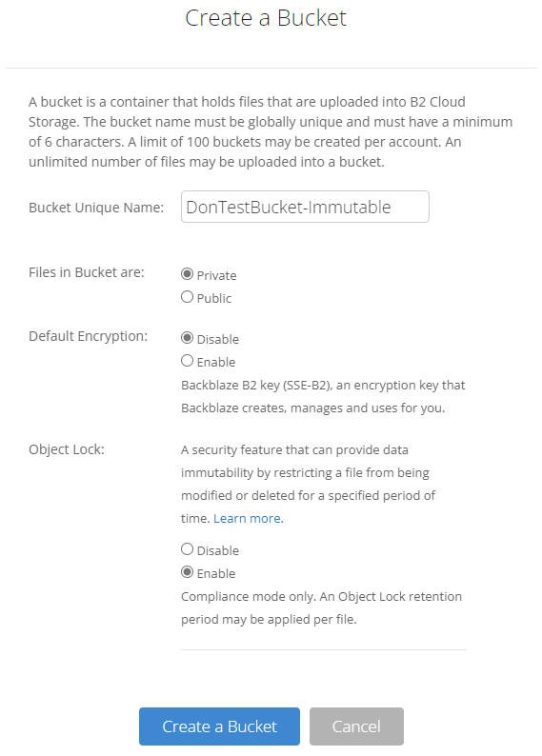Viewport: 542px width, 756px height.
Task: Click the horizontal divider below the heading
Action: [271, 68]
